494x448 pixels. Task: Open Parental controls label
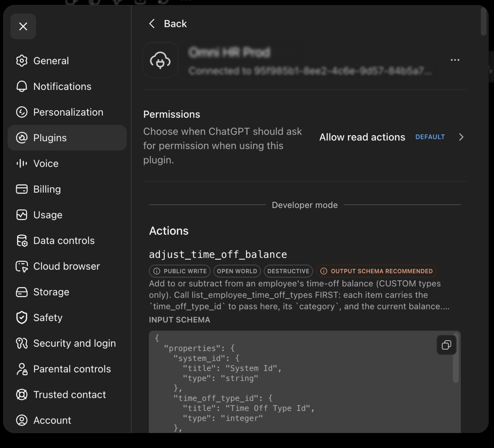[72, 369]
